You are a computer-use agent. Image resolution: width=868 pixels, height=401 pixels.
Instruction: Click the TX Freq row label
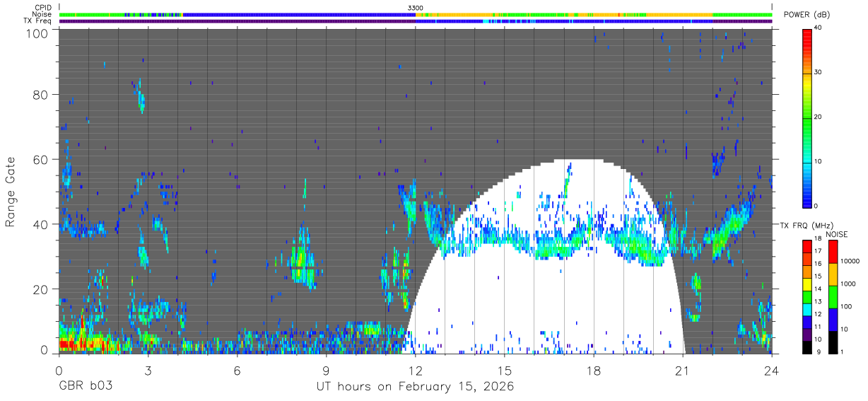pos(38,21)
